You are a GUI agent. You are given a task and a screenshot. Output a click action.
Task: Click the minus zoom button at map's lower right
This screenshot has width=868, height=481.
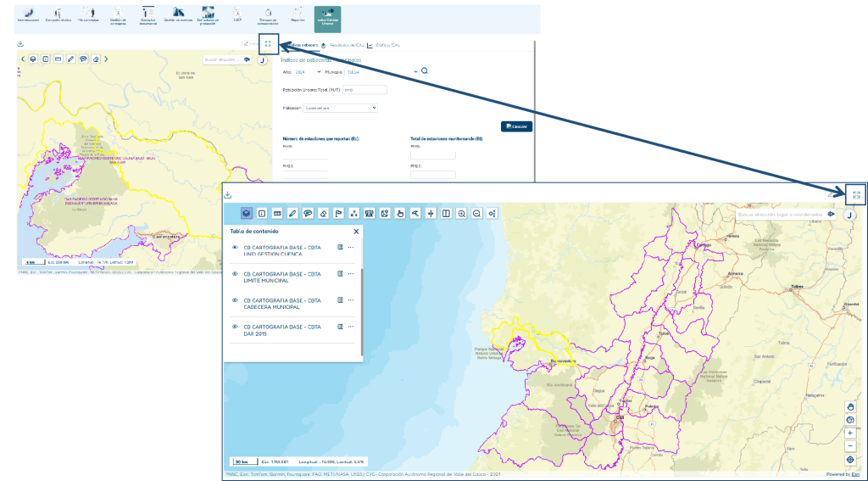click(851, 446)
